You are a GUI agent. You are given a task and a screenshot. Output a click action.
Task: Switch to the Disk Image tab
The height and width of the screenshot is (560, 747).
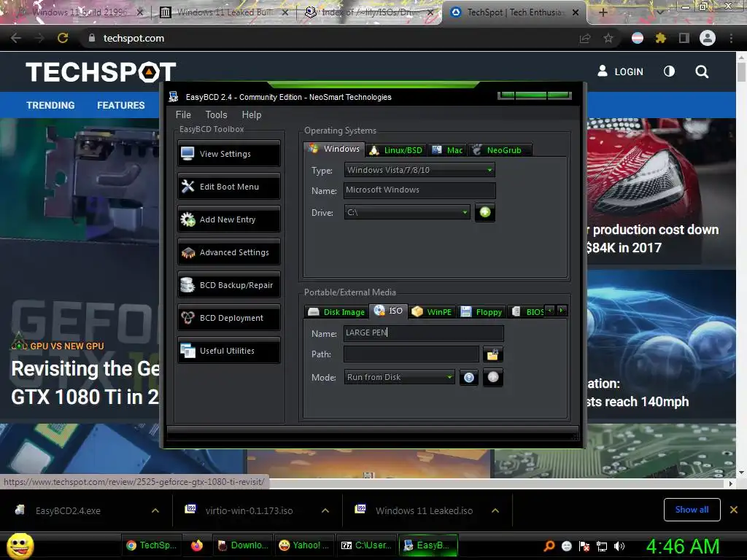(x=336, y=312)
